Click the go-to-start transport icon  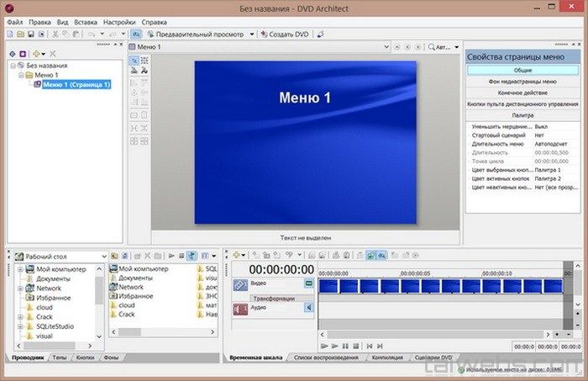[x=367, y=346]
